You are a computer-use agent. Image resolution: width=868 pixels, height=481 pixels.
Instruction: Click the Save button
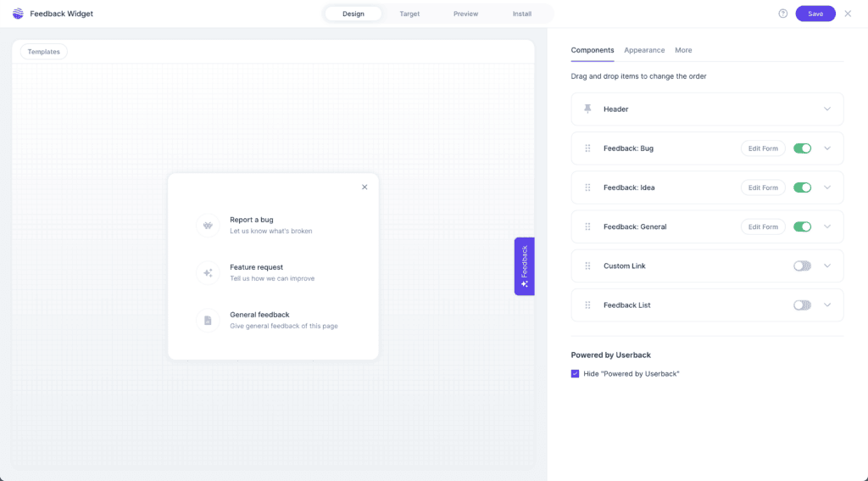point(815,14)
